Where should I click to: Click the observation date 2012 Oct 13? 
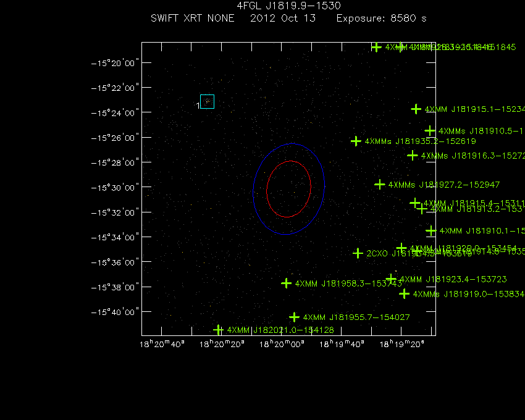[x=283, y=18]
